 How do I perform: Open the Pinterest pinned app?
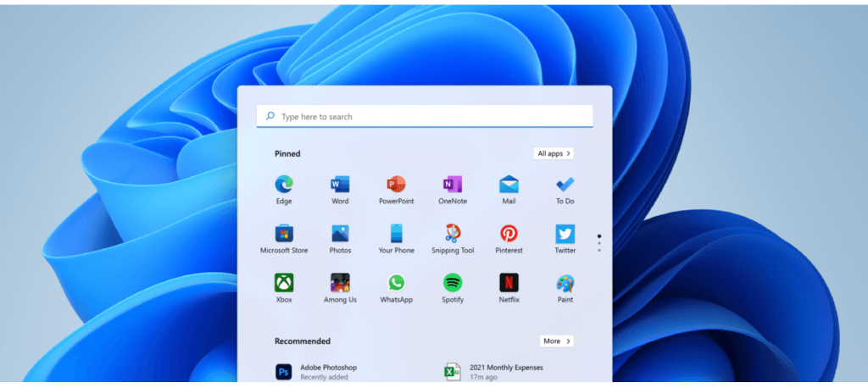[x=509, y=233]
